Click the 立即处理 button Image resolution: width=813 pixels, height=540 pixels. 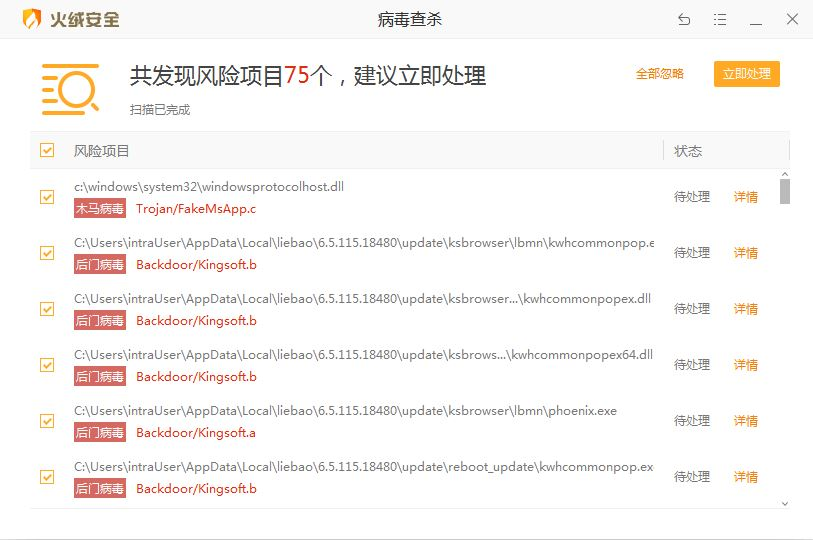[746, 74]
